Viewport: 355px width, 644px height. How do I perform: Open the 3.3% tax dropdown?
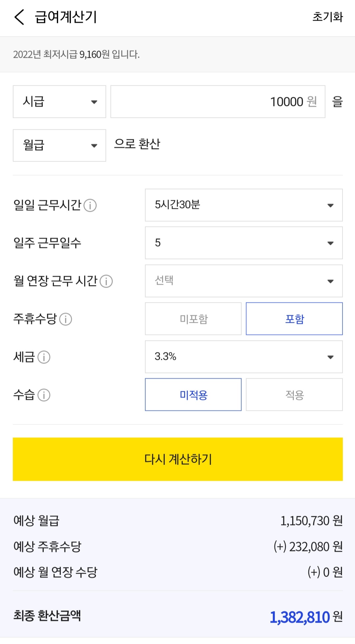point(244,357)
